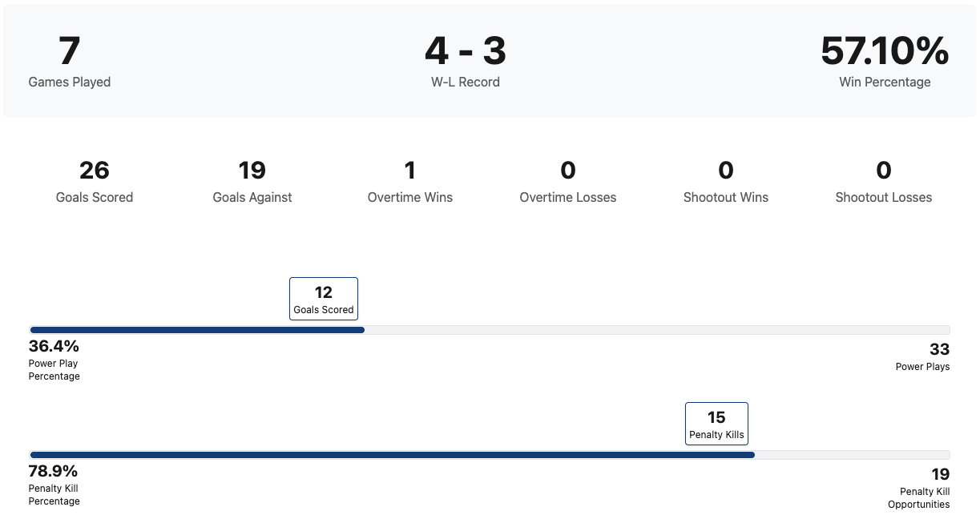The image size is (980, 515).
Task: Click the W-L Record label
Action: click(x=465, y=82)
